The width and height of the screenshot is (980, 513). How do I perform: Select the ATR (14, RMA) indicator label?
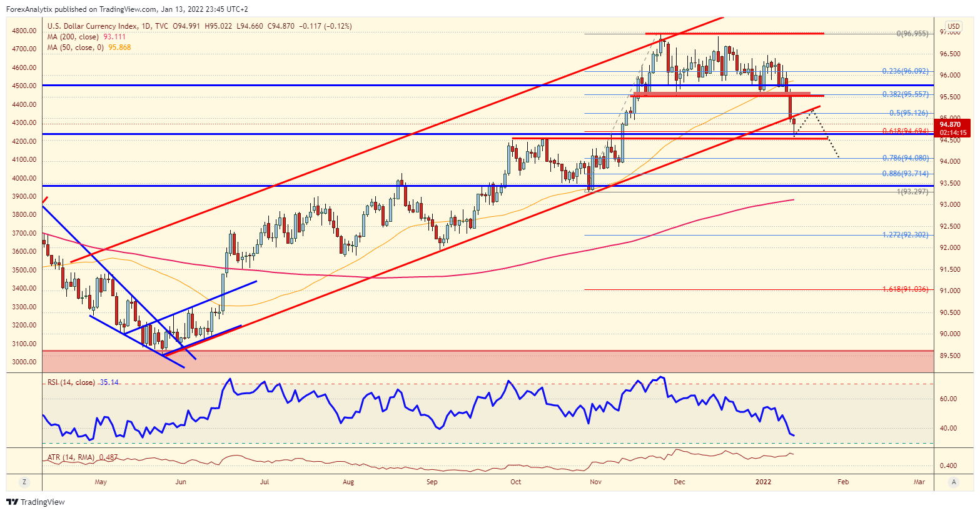(x=71, y=457)
